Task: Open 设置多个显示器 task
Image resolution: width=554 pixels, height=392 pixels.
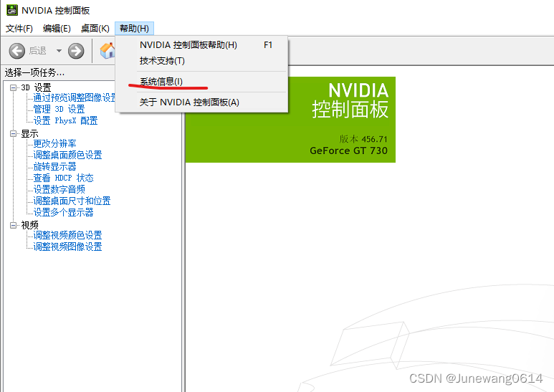Action: click(x=63, y=213)
